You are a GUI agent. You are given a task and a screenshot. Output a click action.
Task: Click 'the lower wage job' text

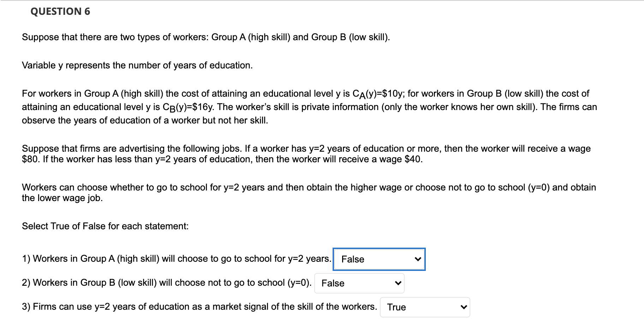click(62, 198)
